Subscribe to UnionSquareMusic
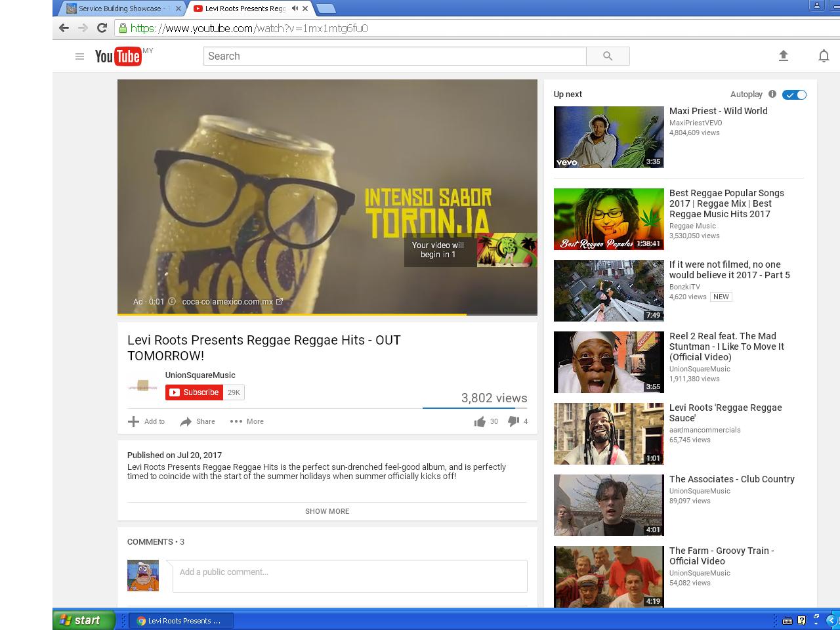This screenshot has width=840, height=630. 194,392
